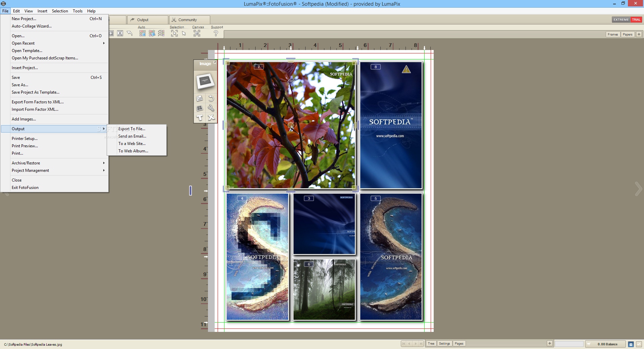Select the dark blue frame 3 thumbnail

(x=324, y=224)
